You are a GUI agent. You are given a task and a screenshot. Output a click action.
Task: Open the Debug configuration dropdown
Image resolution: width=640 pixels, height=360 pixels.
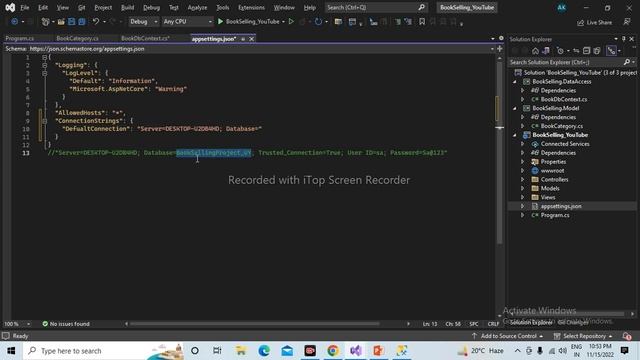tap(143, 22)
